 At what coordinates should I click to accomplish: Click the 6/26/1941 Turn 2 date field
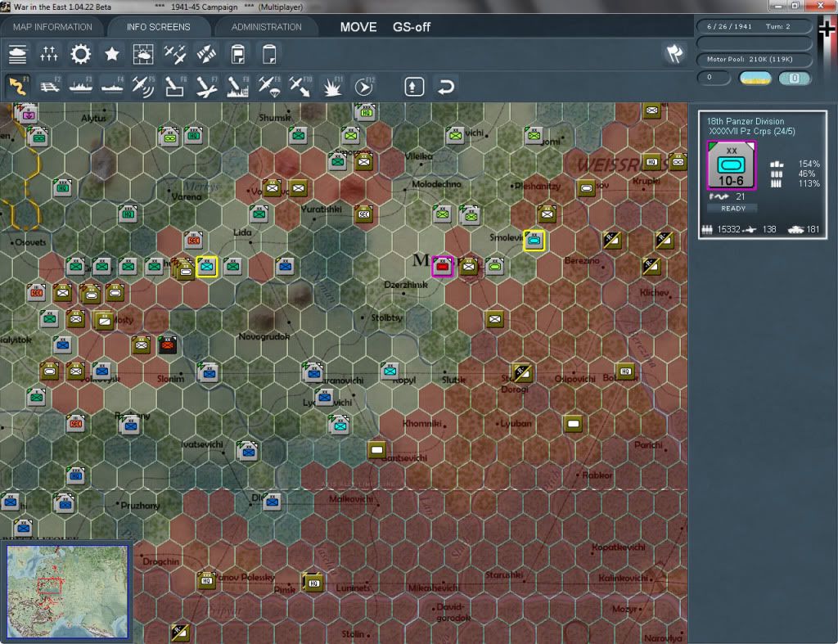[754, 26]
